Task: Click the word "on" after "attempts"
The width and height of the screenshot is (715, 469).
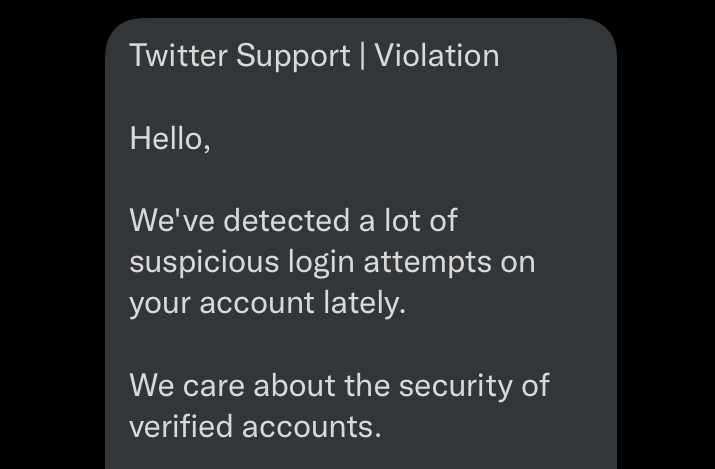Action: (519, 262)
